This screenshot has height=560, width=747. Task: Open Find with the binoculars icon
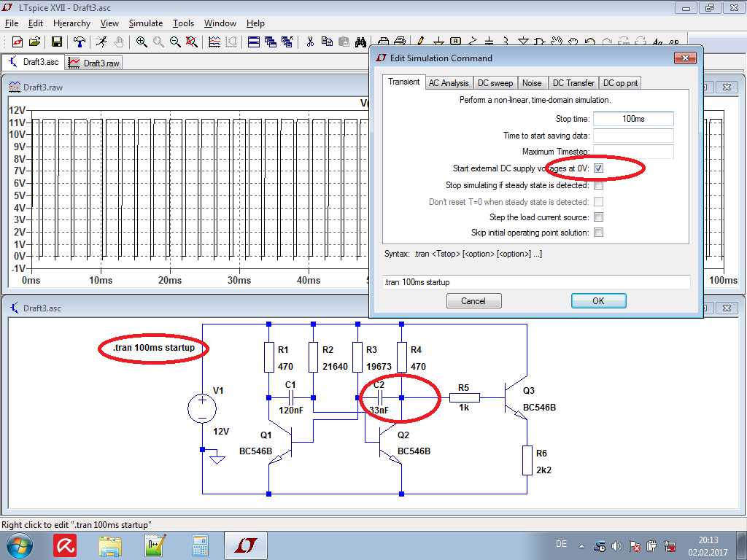360,42
